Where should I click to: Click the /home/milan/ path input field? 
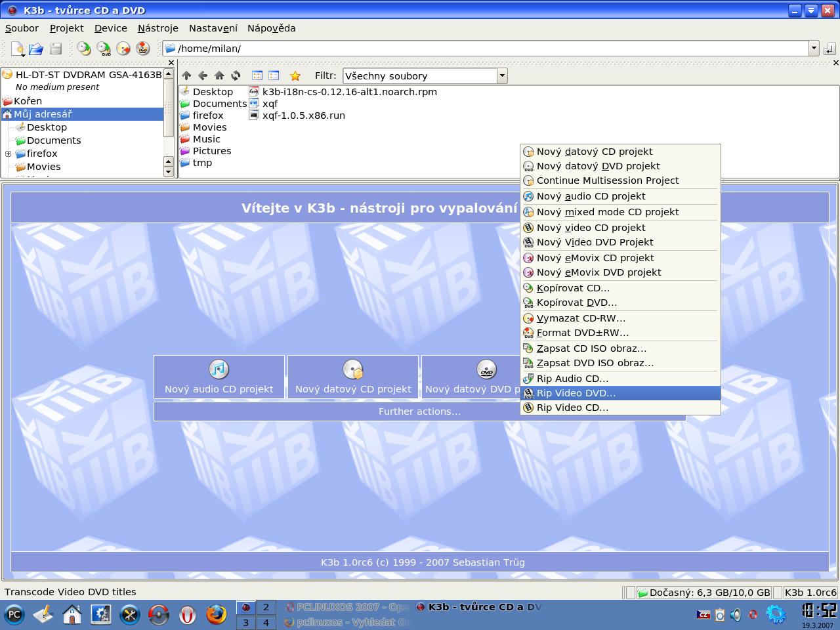point(486,49)
